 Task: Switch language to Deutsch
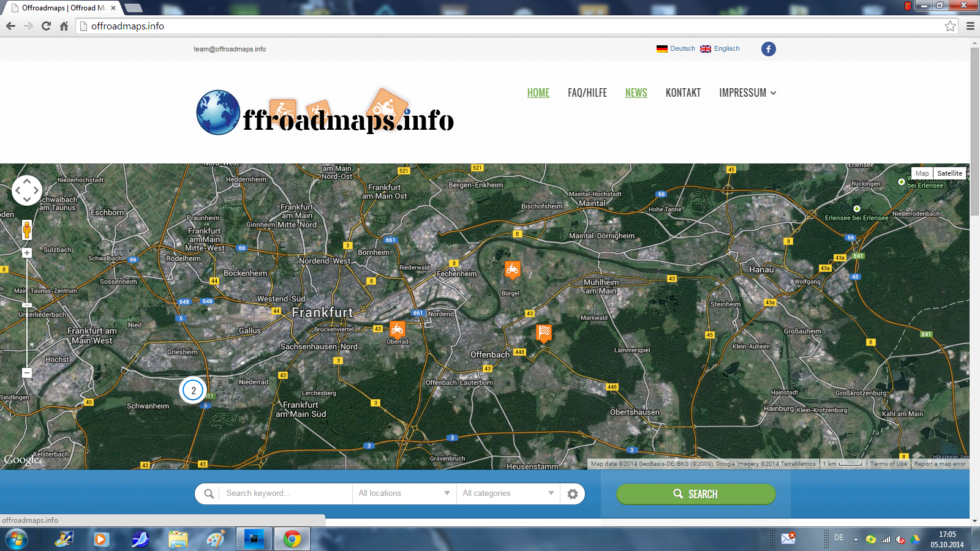pos(682,49)
